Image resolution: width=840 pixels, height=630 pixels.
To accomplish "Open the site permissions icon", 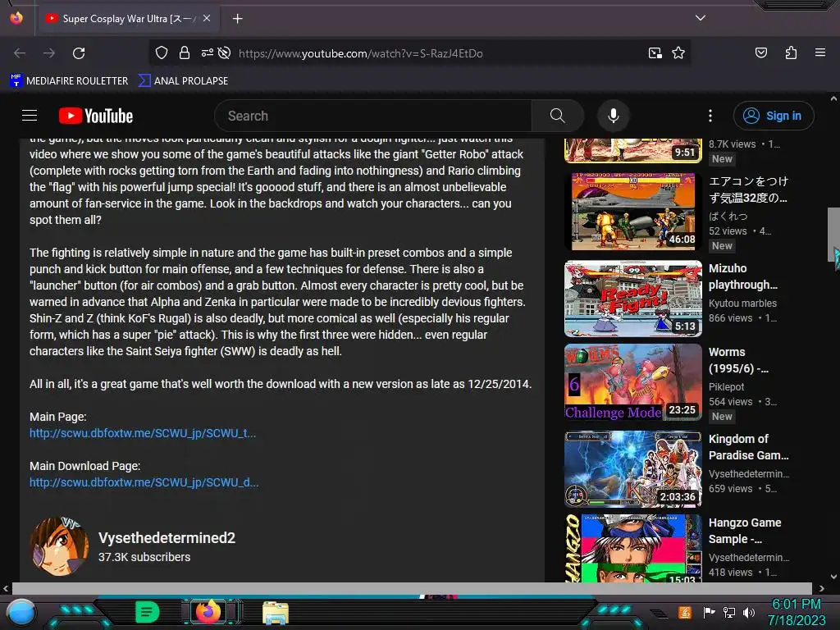I will click(207, 52).
